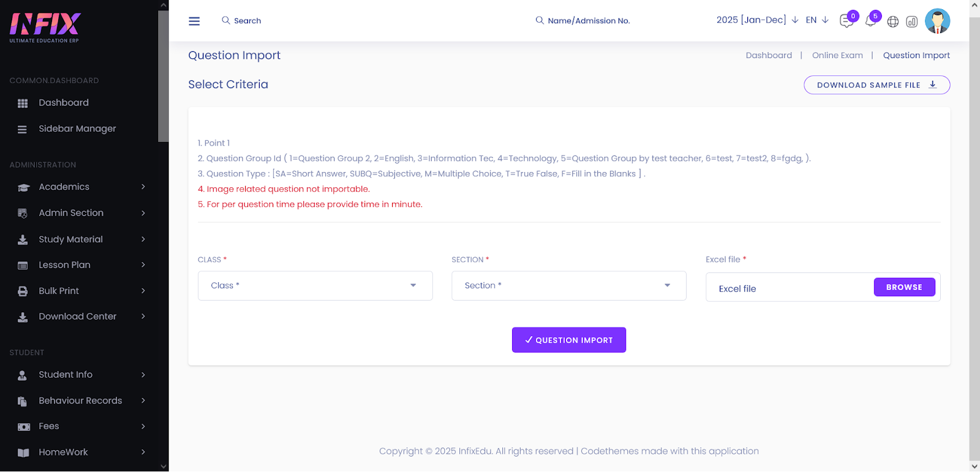This screenshot has width=980, height=472.
Task: Open Sidebar Manager menu item
Action: [x=77, y=129]
